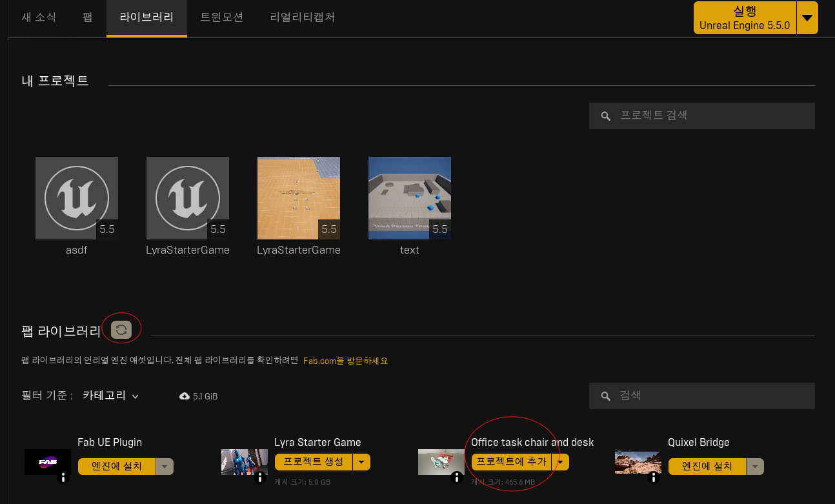
Task: Open dropdown arrow beside 프로젝트에 추가
Action: (x=560, y=461)
